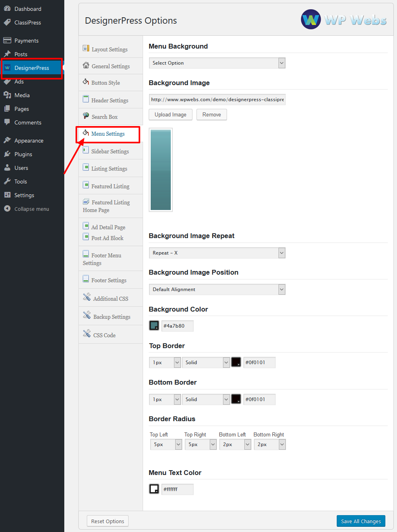Screen dimensions: 397x532
Task: Open the Background Image Repeat dropdown
Action: click(217, 253)
